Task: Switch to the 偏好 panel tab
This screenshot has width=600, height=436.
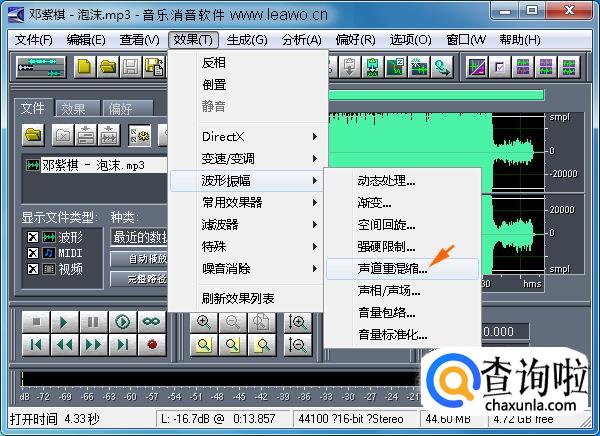Action: tap(128, 109)
